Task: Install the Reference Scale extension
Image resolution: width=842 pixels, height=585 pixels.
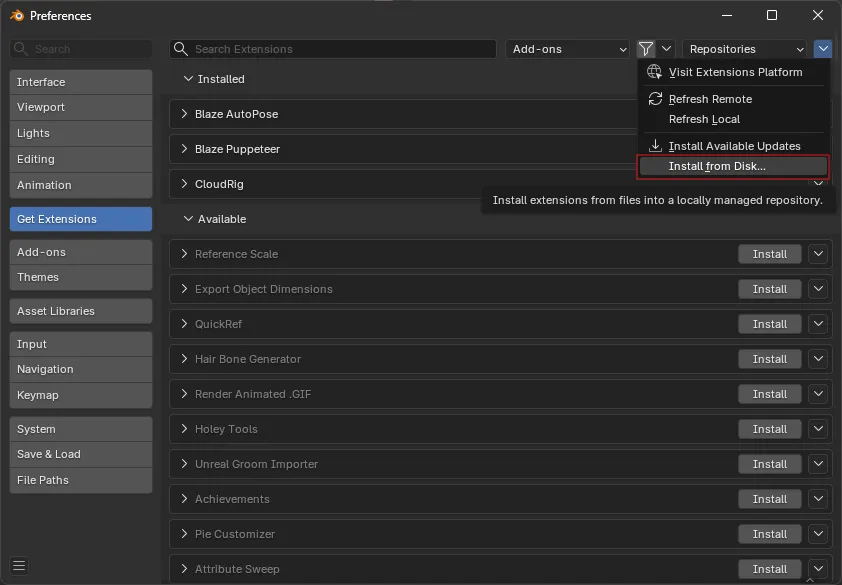Action: [770, 254]
